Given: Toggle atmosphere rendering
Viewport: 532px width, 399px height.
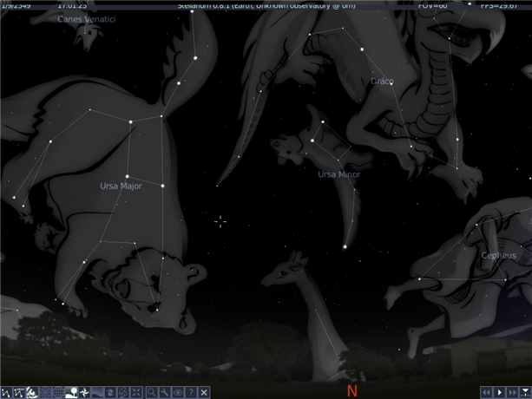Looking at the screenshot, I should pos(97,393).
